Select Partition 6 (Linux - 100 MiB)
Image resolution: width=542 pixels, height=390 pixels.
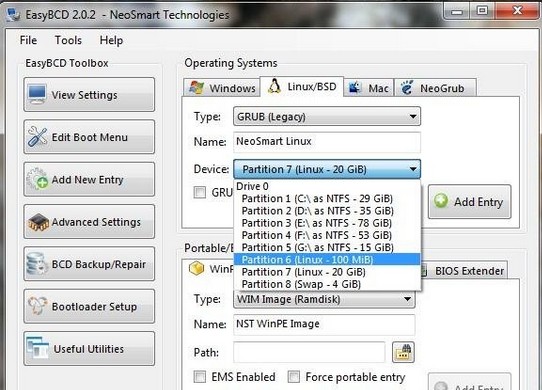tap(327, 259)
